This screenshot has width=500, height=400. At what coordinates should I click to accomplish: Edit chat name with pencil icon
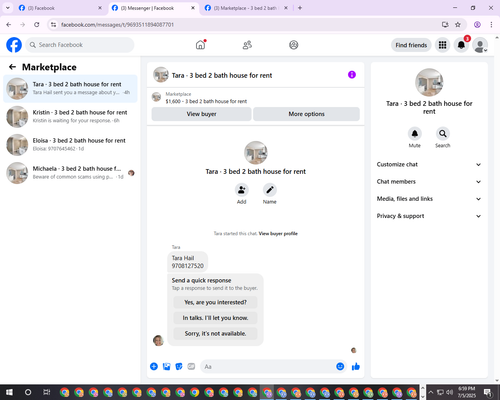pos(270,190)
